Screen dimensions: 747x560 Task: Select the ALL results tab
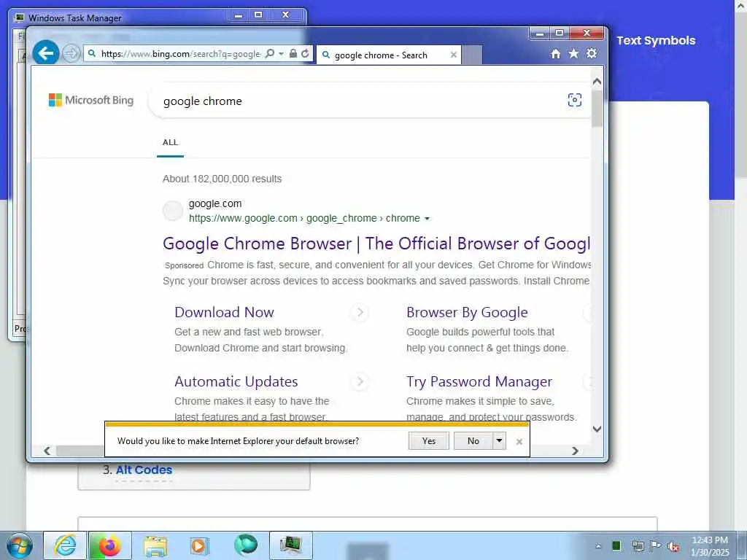tap(170, 142)
